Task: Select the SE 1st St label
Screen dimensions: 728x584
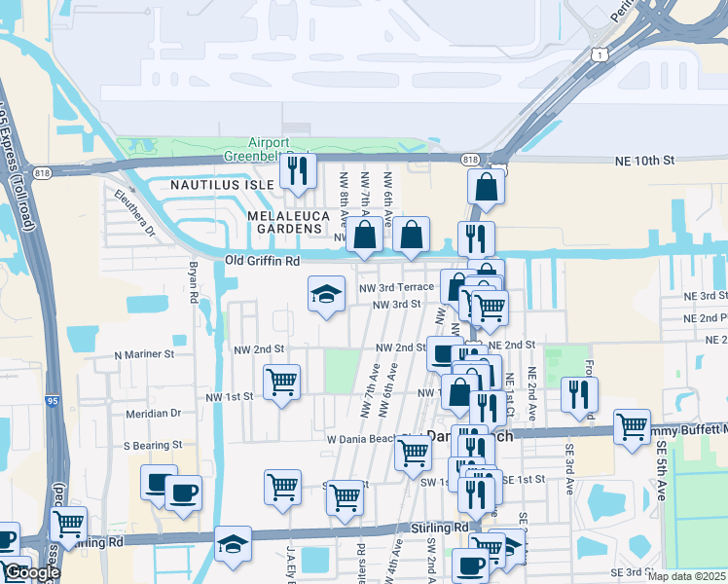Action: pos(524,480)
